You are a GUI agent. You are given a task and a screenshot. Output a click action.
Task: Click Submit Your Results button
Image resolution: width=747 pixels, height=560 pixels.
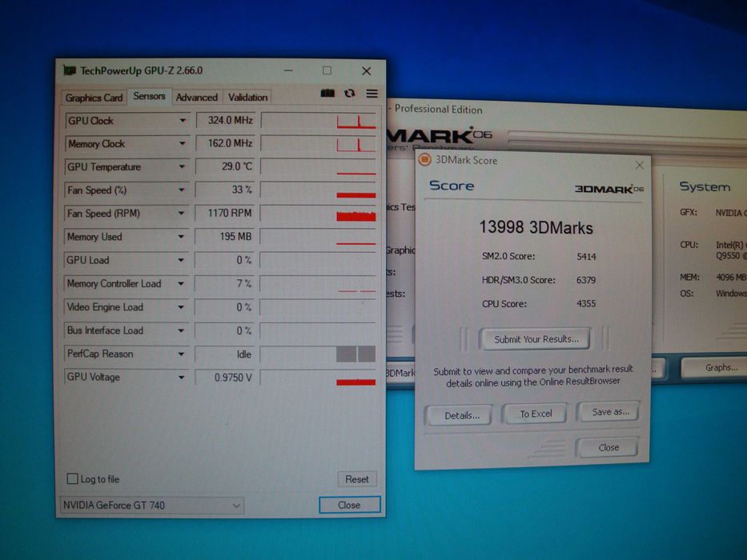tap(536, 339)
